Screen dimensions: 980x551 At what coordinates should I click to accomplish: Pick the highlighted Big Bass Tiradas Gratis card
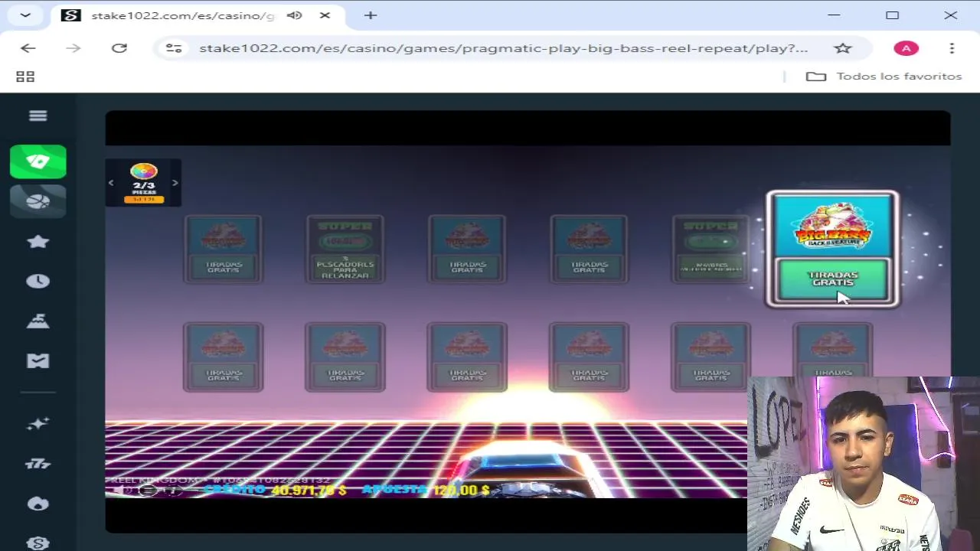pyautogui.click(x=833, y=249)
